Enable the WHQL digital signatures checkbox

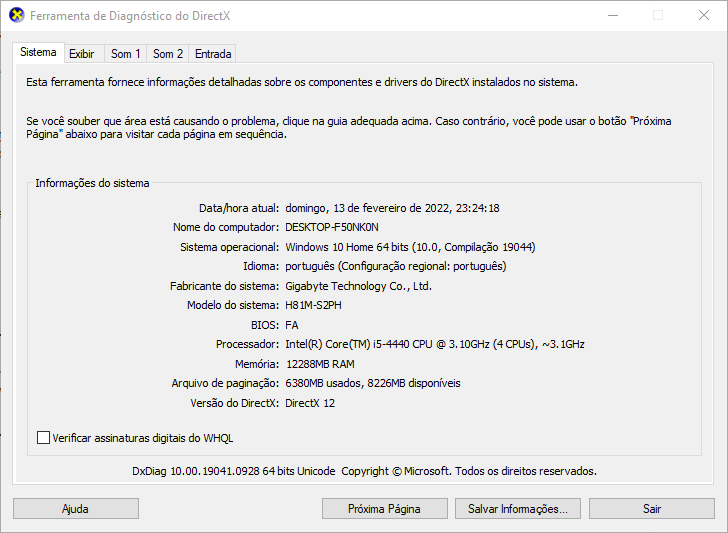click(x=43, y=437)
